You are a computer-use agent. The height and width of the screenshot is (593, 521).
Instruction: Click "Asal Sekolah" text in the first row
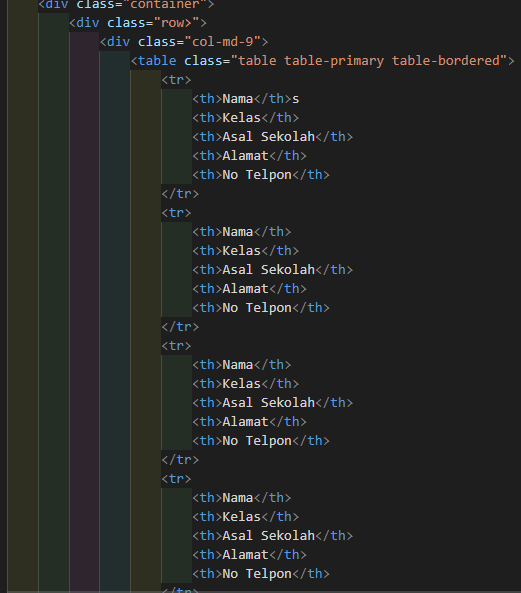[268, 137]
